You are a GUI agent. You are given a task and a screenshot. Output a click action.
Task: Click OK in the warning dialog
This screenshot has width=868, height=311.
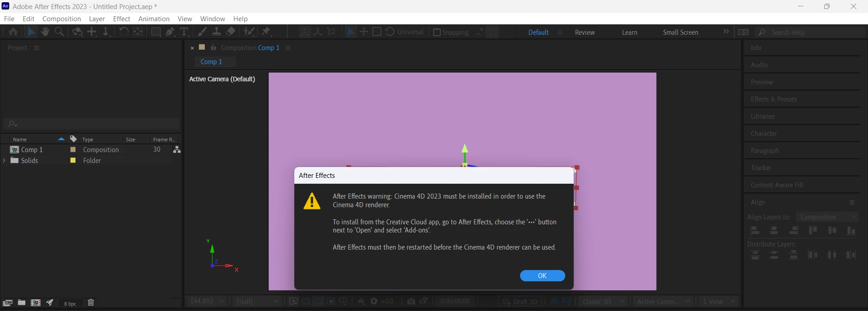[x=542, y=276]
